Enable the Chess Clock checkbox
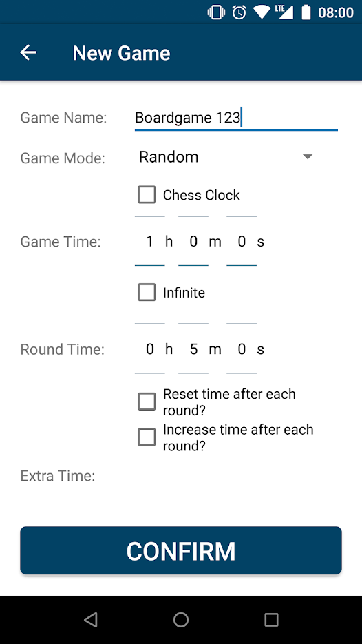362x644 pixels. pyautogui.click(x=147, y=195)
